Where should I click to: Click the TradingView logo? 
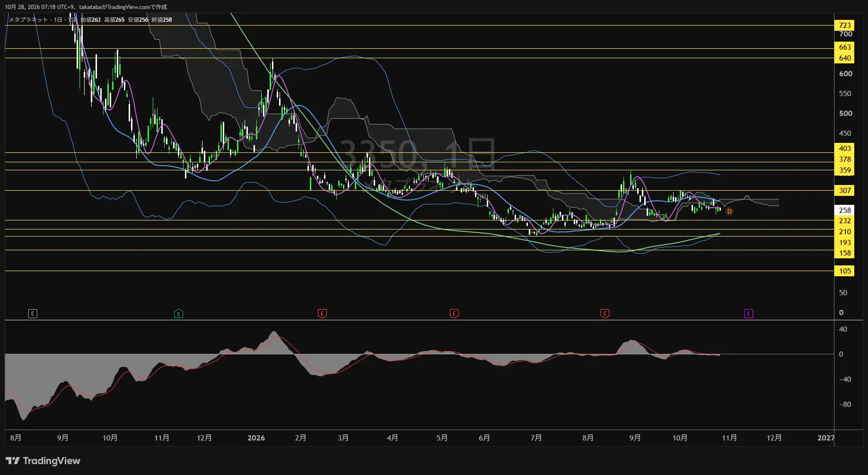[43, 461]
